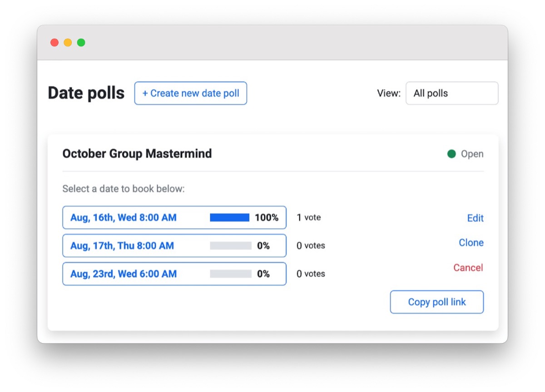This screenshot has width=545, height=392.
Task: Click '+ Create new date poll' button
Action: [x=190, y=93]
